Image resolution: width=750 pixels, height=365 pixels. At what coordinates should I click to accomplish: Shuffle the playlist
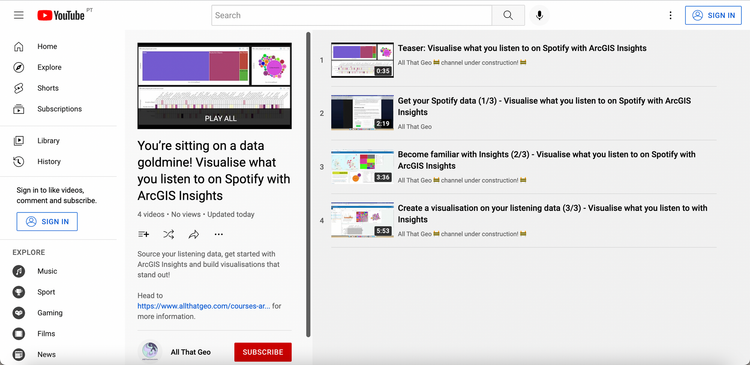[x=168, y=234]
